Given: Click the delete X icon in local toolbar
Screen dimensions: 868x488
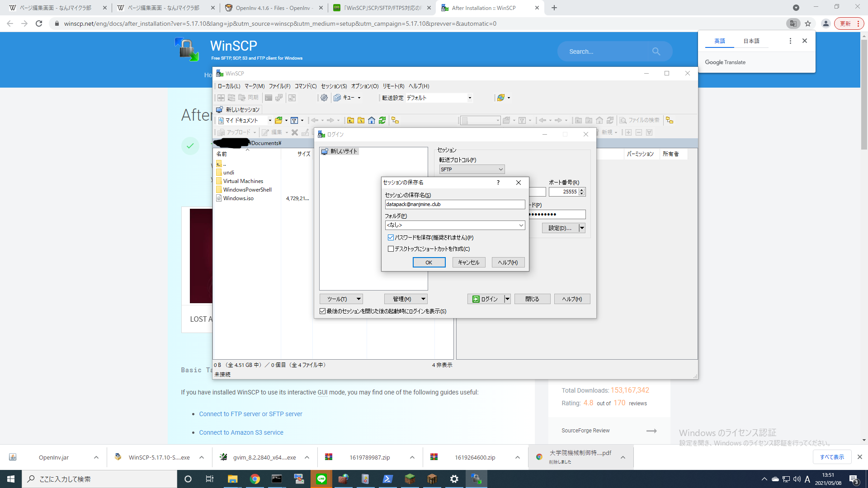Looking at the screenshot, I should coord(295,132).
